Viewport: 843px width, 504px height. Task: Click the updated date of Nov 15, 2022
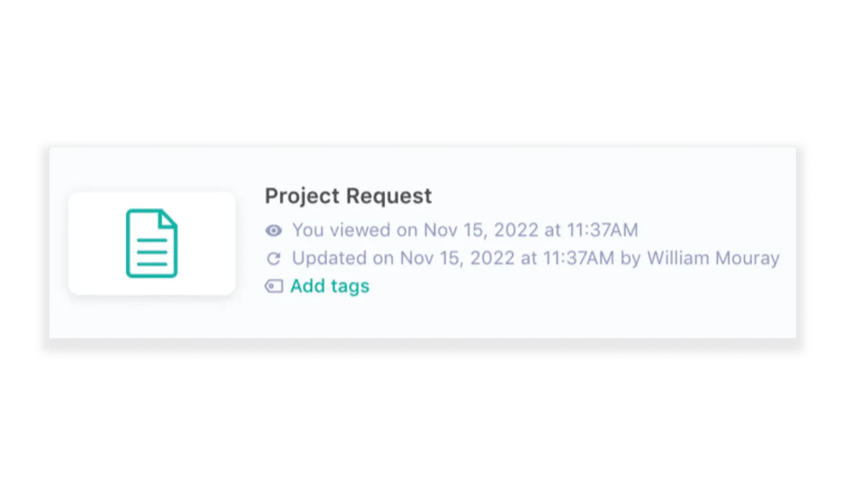pos(457,258)
